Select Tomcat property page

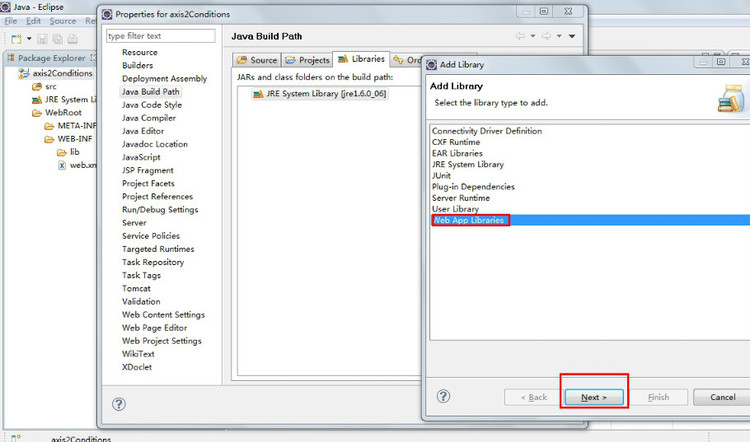[136, 288]
